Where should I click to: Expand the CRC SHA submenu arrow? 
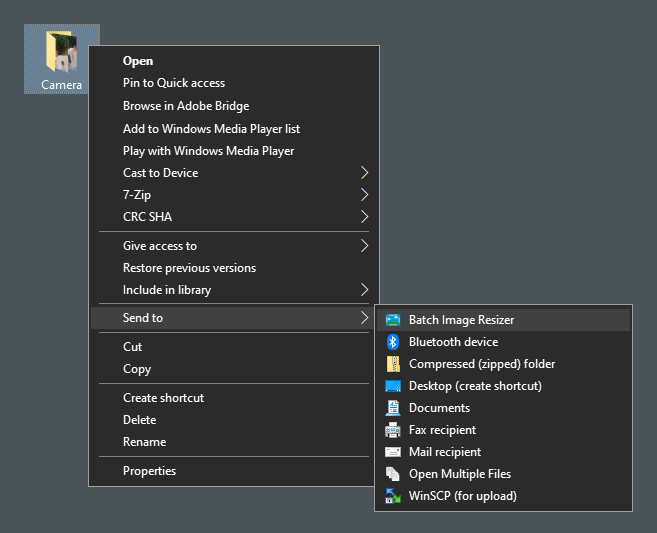coord(365,217)
